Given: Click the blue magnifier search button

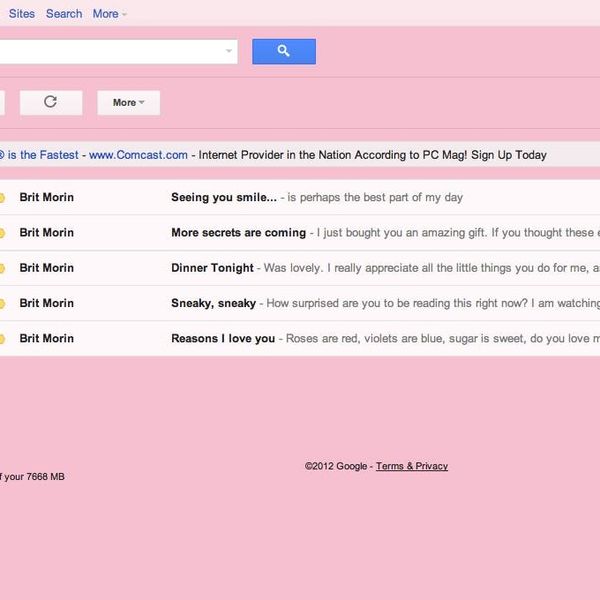Looking at the screenshot, I should pyautogui.click(x=283, y=51).
